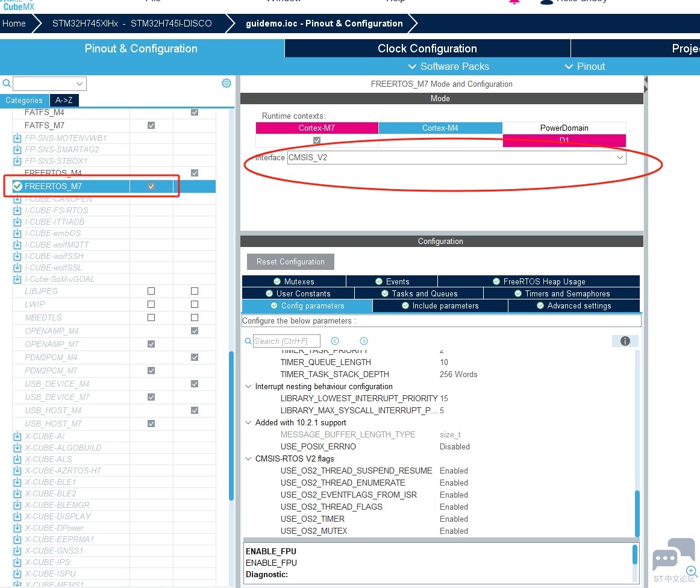
Task: Open Include parameters tab
Action: (440, 306)
